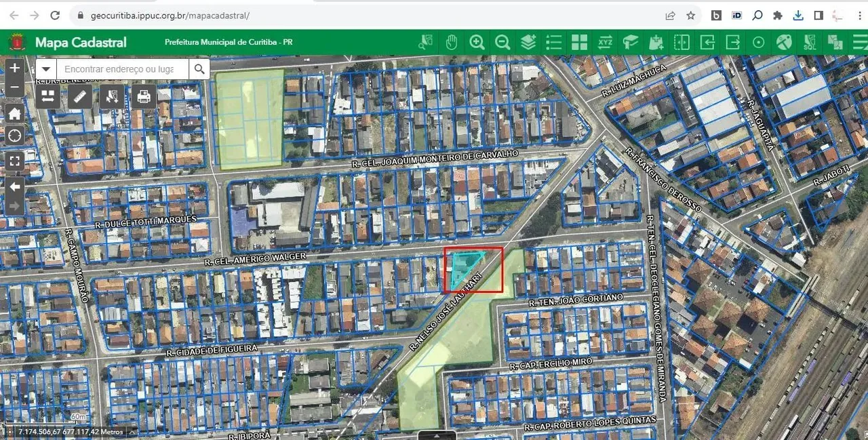Select the ruler measurement tool
868x440 pixels.
pyautogui.click(x=80, y=96)
